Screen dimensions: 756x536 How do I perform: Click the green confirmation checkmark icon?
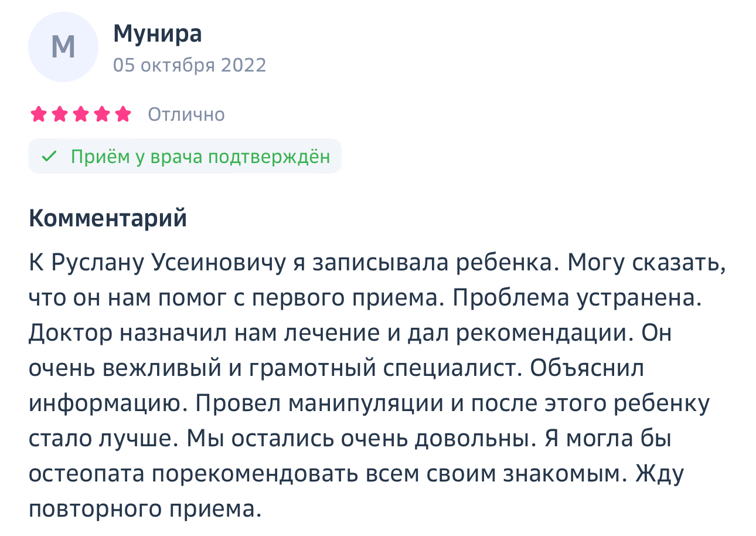[50, 157]
